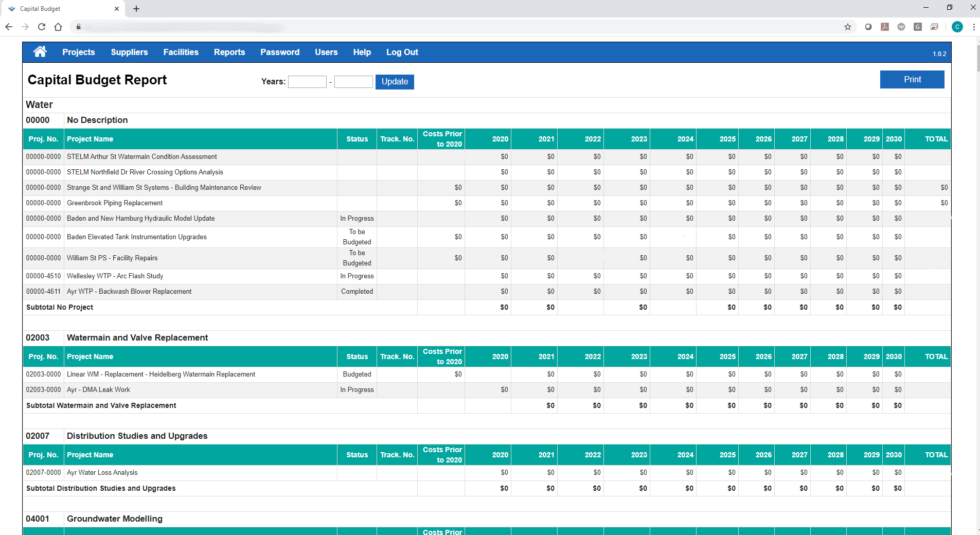Click project number 00000-4510

pyautogui.click(x=43, y=276)
